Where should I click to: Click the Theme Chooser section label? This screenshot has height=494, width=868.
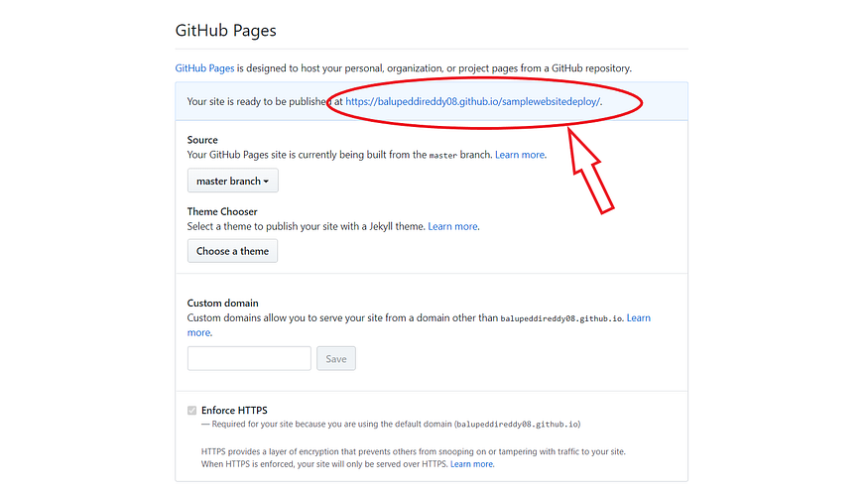click(222, 211)
